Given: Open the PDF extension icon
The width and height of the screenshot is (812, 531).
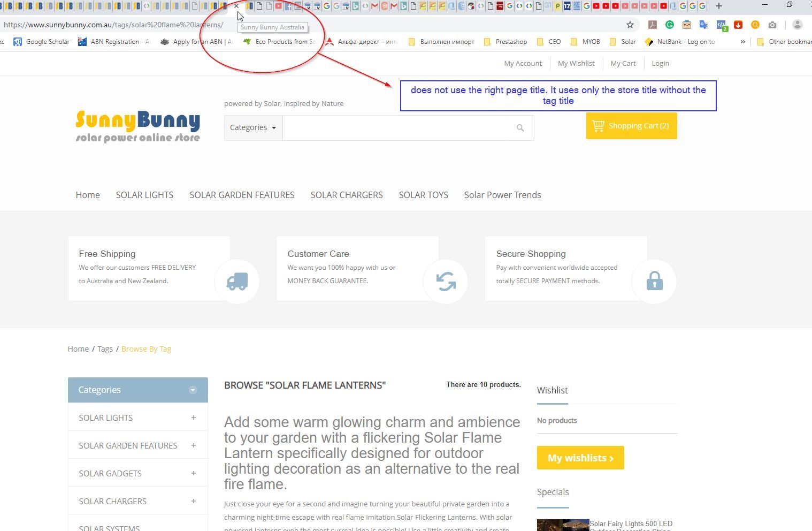Looking at the screenshot, I should point(653,25).
